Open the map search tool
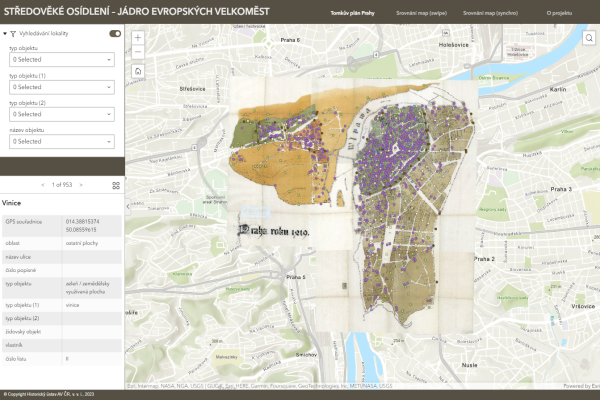Viewport: 600px width, 400px height. [589, 38]
